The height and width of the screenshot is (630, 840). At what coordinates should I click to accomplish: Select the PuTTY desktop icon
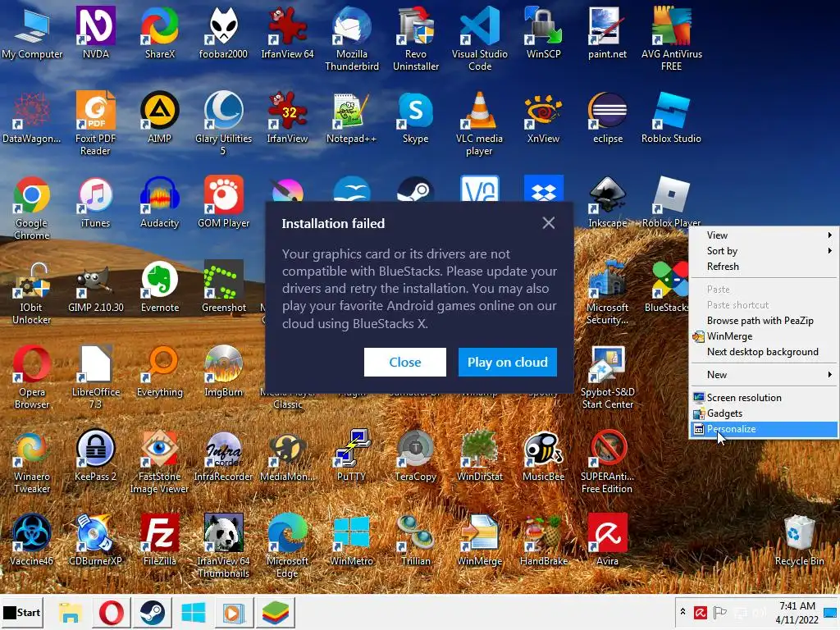pos(351,455)
